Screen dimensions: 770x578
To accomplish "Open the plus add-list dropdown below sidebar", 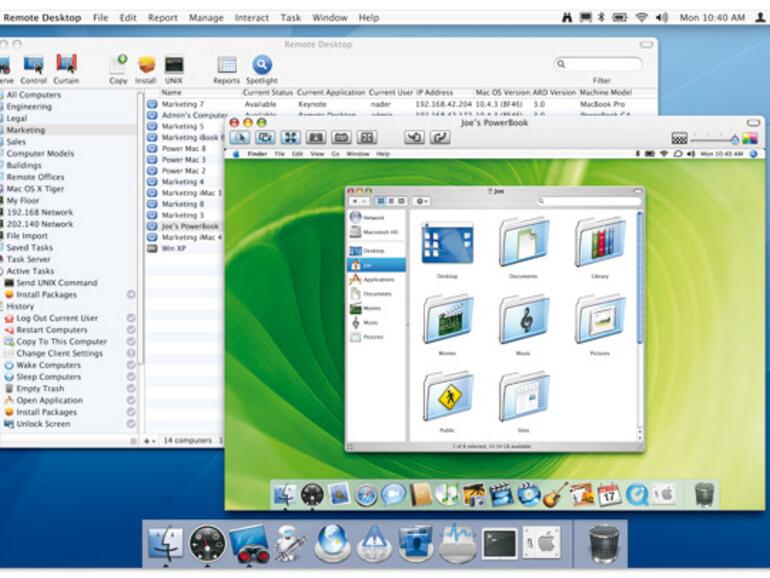I will [149, 441].
